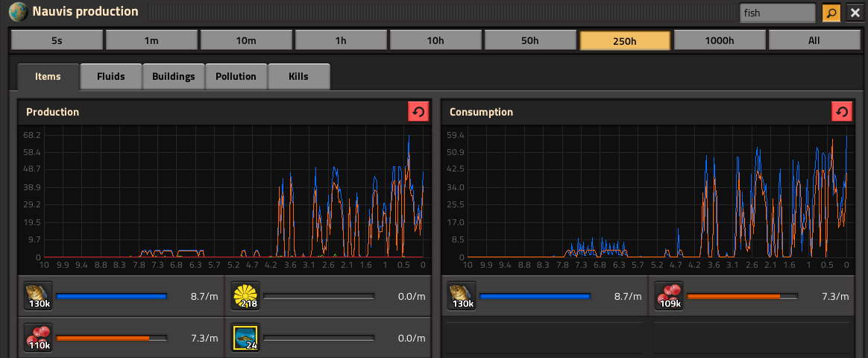Reset the Consumption graph with red button

click(x=841, y=112)
